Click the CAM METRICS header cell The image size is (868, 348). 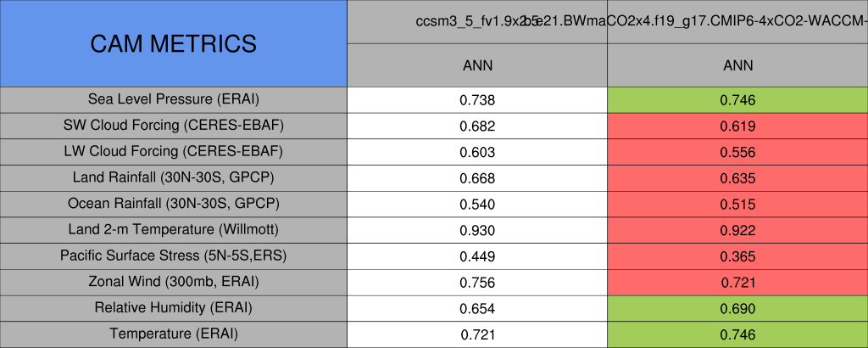(x=173, y=43)
